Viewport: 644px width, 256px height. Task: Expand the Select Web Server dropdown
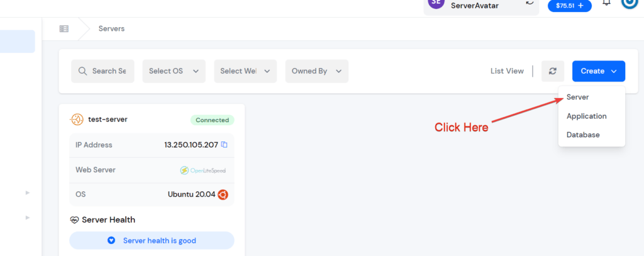point(245,71)
